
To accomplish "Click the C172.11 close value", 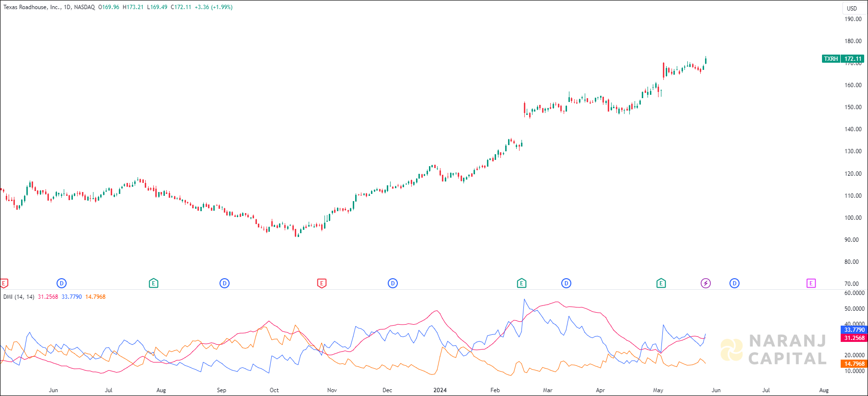I will 181,7.
